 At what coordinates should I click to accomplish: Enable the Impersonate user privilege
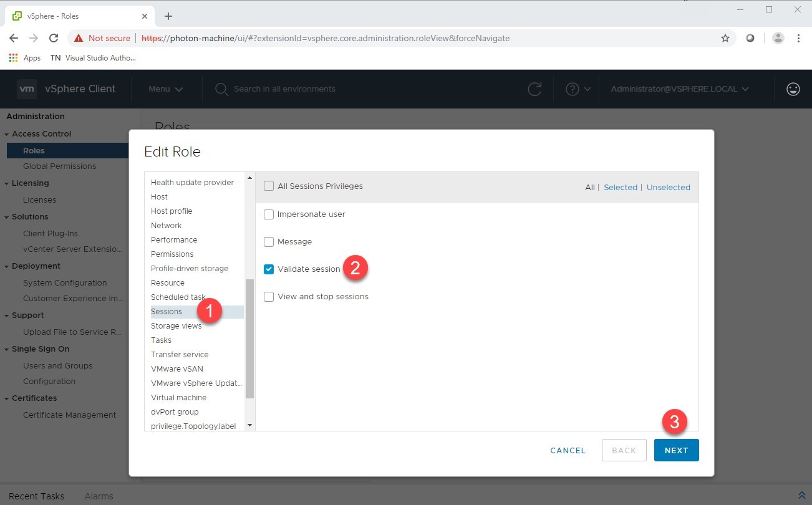click(269, 214)
